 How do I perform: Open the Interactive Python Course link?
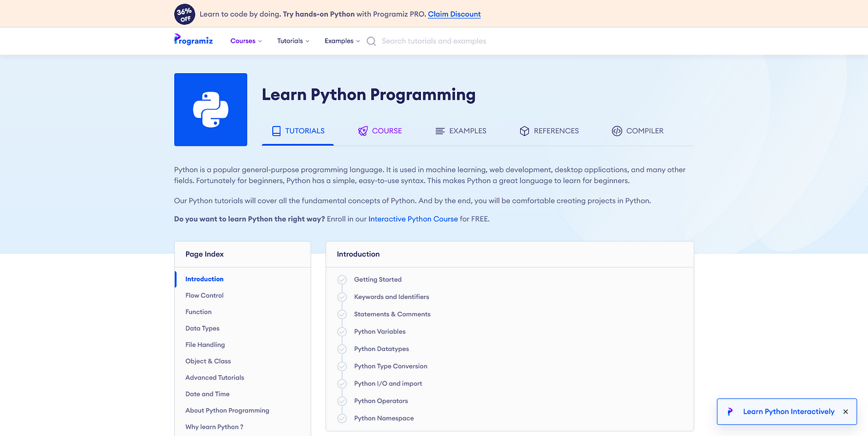click(413, 219)
